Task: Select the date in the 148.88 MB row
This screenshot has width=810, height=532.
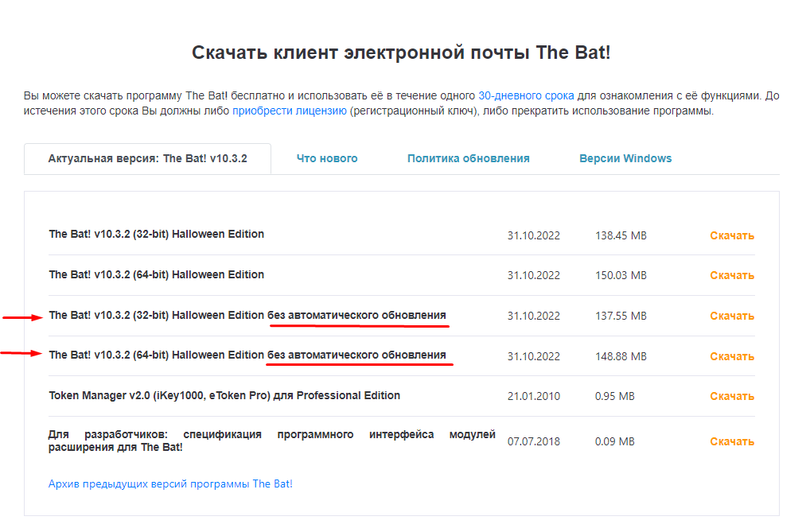Action: [534, 356]
